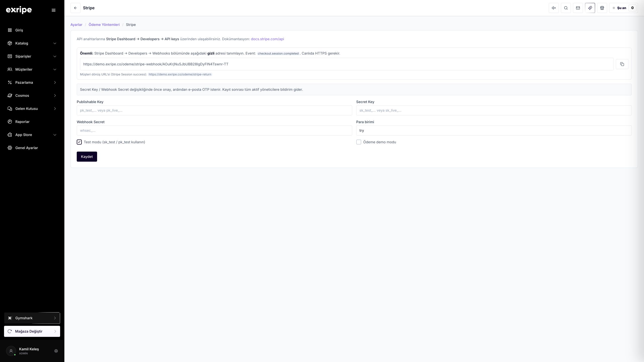Focus the Secret Key input field
The image size is (644, 362).
click(x=494, y=110)
